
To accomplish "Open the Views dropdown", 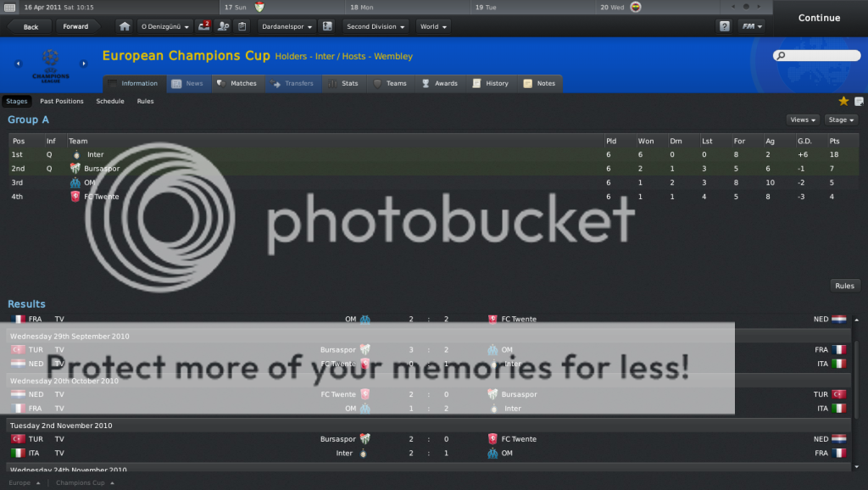I will pos(803,120).
